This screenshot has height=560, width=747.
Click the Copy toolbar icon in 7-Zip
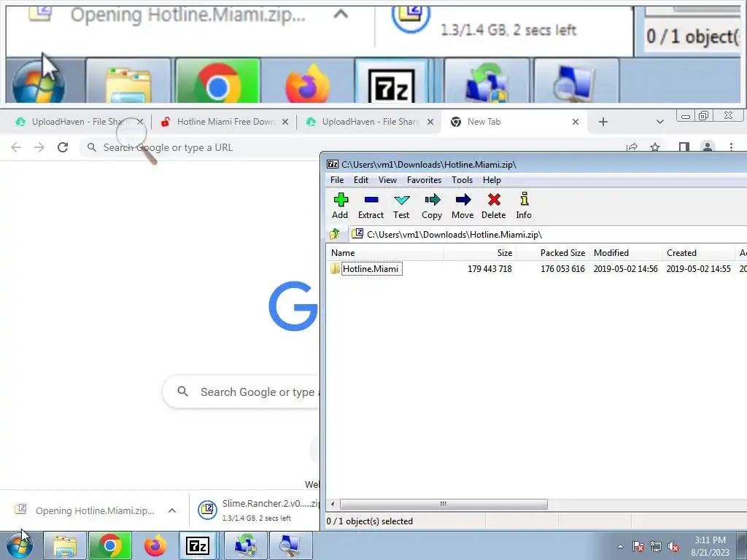432,206
